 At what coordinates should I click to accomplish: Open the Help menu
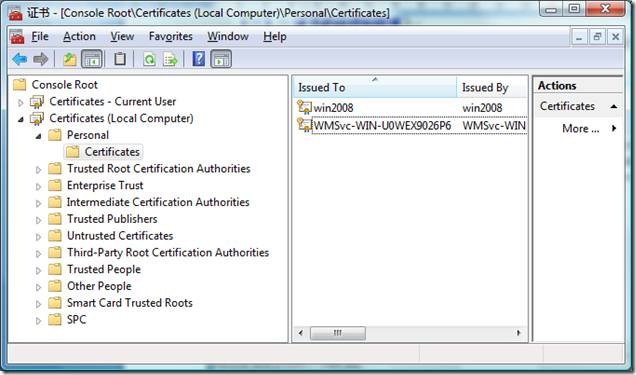point(275,36)
